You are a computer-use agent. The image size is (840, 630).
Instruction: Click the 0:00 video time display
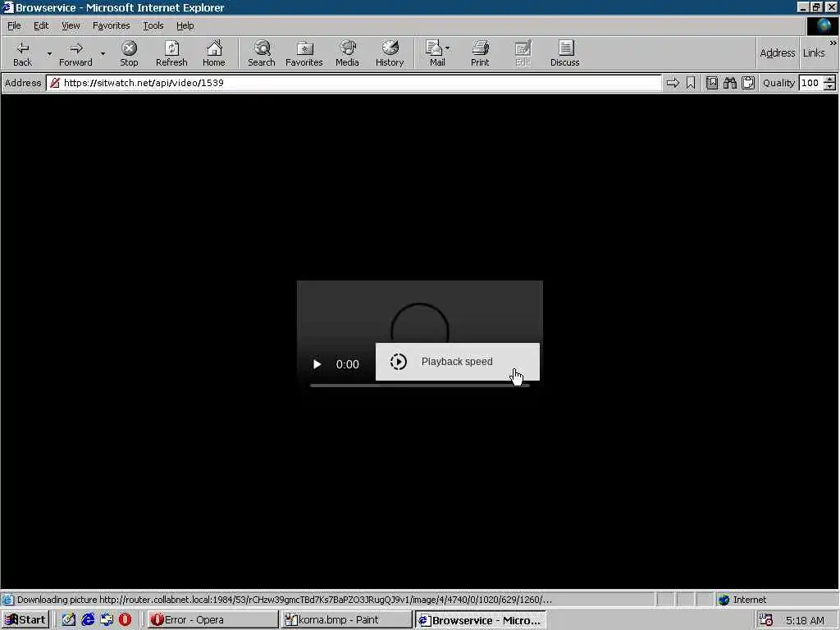[347, 364]
